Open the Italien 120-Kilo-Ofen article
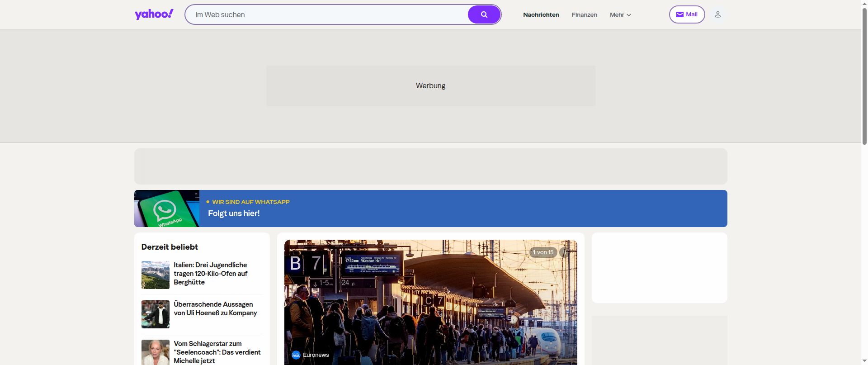The image size is (868, 365). (211, 274)
